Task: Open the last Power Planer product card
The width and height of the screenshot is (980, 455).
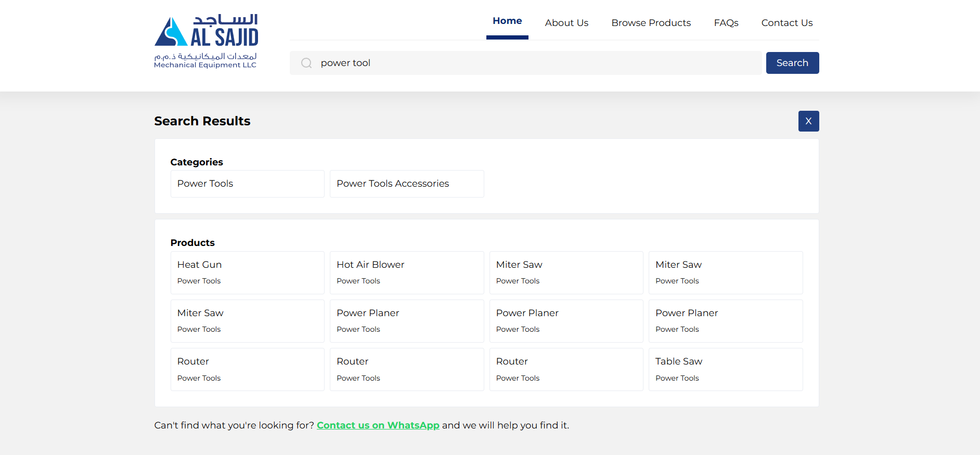Action: point(725,321)
